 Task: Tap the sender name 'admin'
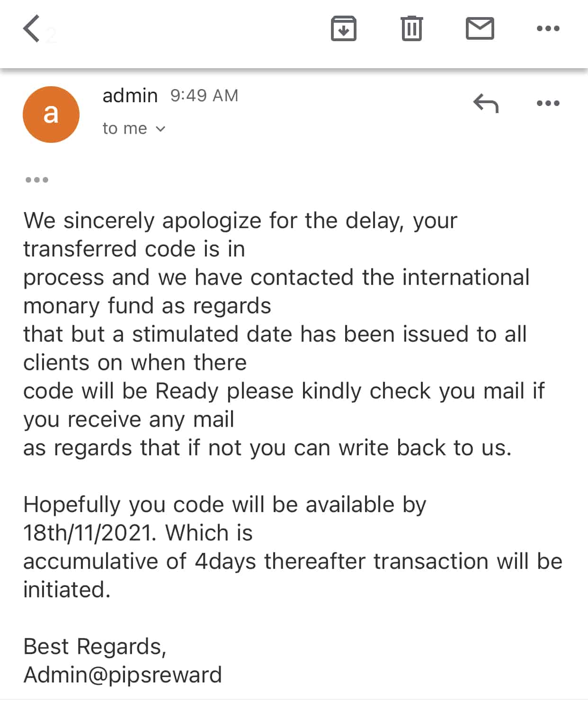(130, 96)
